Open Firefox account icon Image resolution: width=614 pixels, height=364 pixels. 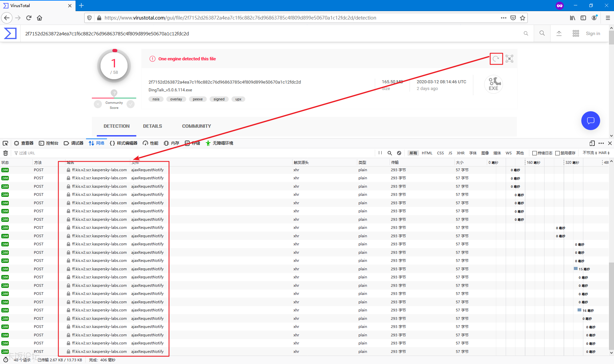(594, 18)
